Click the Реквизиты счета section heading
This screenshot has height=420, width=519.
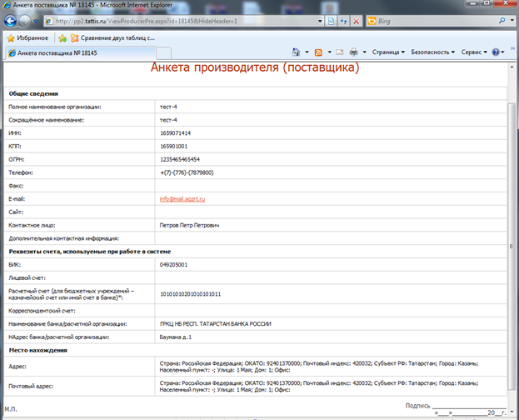click(90, 252)
